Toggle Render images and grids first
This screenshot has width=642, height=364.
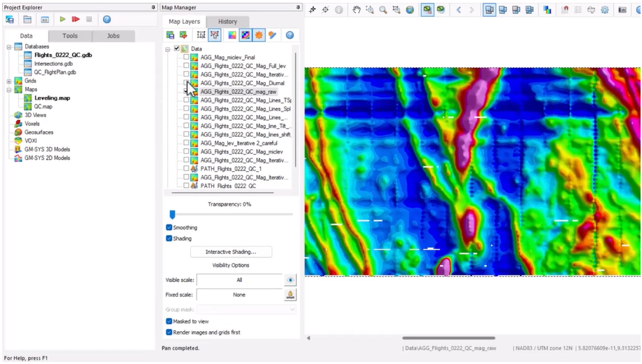(x=169, y=332)
